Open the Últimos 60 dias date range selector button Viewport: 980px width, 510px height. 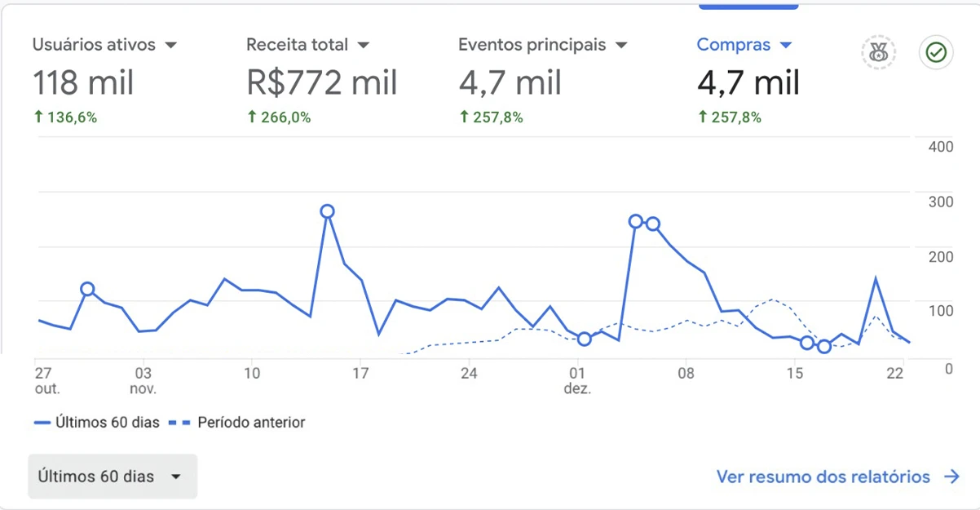click(x=113, y=477)
